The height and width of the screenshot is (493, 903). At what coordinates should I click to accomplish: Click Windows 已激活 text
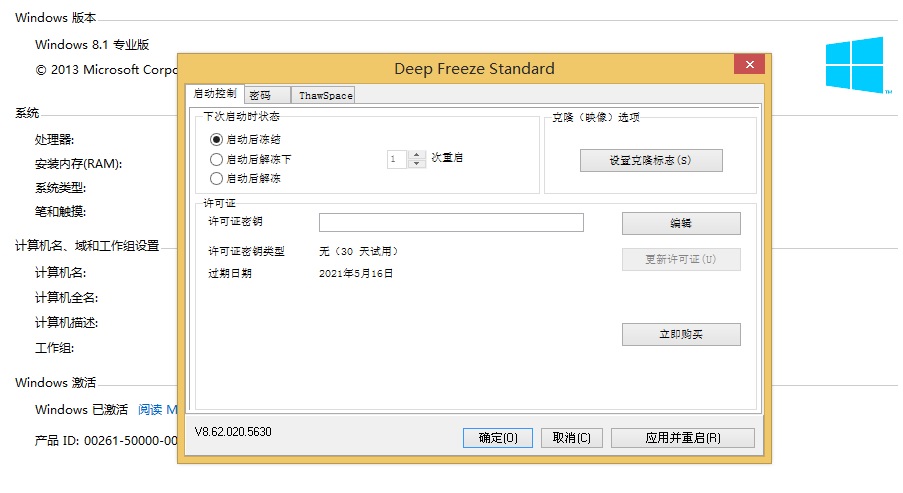tap(81, 409)
